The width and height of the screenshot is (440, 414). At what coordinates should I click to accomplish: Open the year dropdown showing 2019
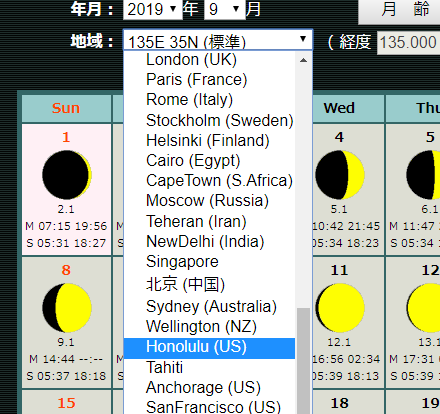(x=153, y=9)
